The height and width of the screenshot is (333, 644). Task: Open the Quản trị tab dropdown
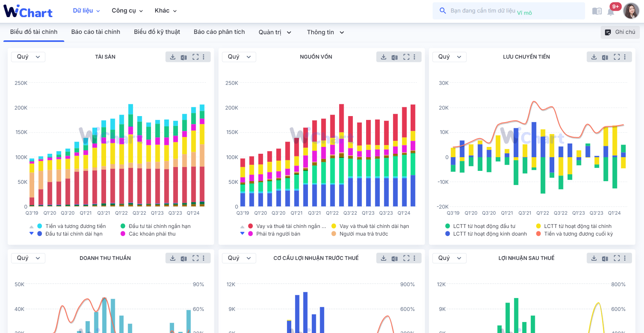275,32
